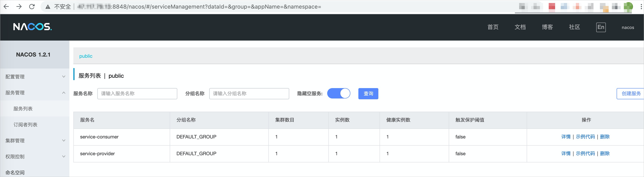Screen dimensions: 644x177
Task: Click the green profile avatar in browser toolbar
Action: click(x=628, y=7)
